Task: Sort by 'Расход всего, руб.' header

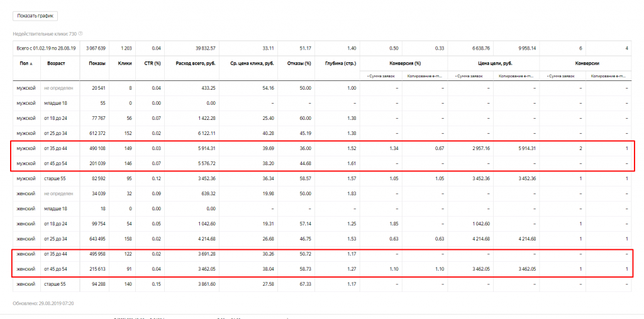Action: (x=196, y=63)
